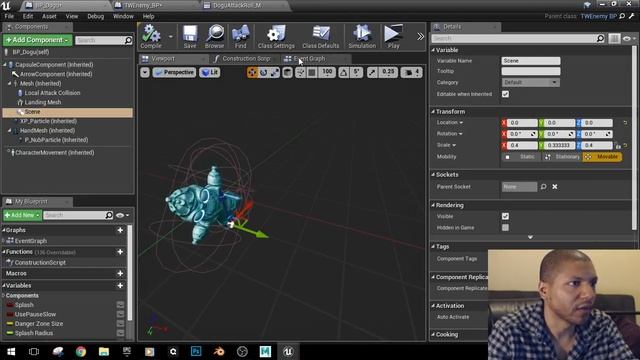Open the Category Default dropdown
Viewport: 640px width, 360px height.
click(531, 82)
